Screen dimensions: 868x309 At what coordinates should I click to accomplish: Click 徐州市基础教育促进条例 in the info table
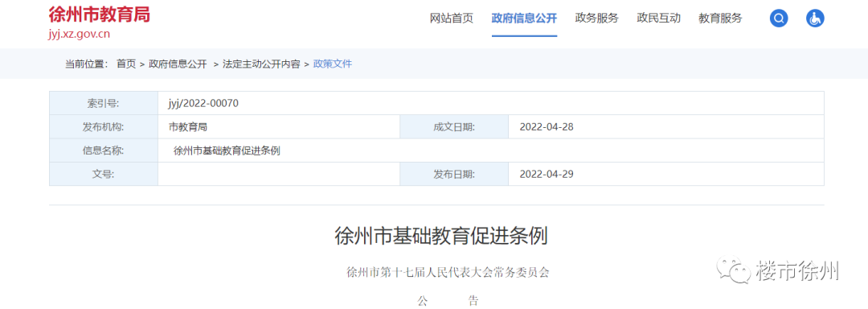click(227, 150)
